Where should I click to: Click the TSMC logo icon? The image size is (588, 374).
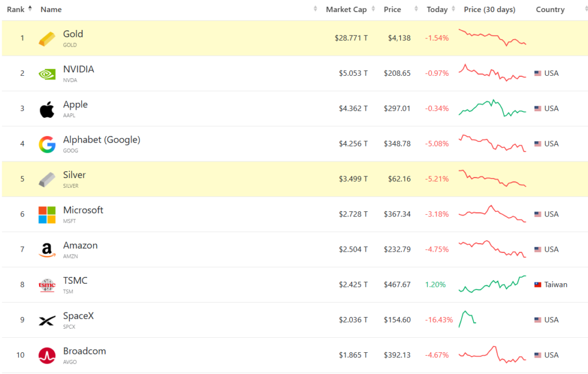(x=47, y=286)
